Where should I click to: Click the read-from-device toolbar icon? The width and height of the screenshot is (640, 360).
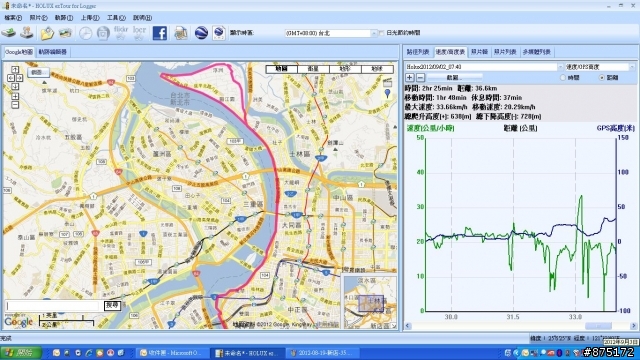point(8,33)
